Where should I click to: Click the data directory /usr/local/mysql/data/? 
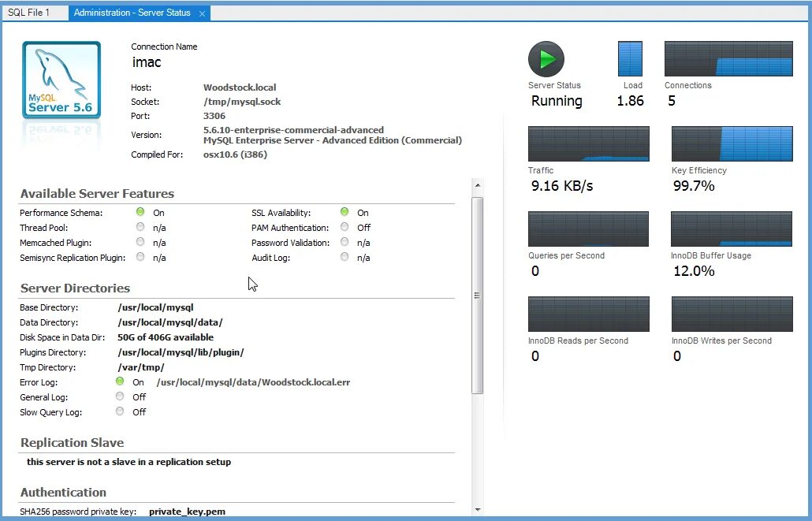(x=169, y=322)
